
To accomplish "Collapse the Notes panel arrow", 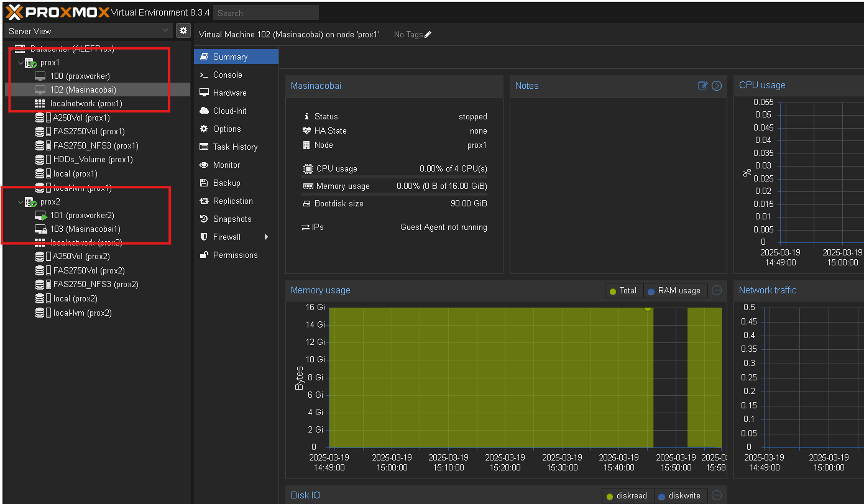I will coord(717,86).
